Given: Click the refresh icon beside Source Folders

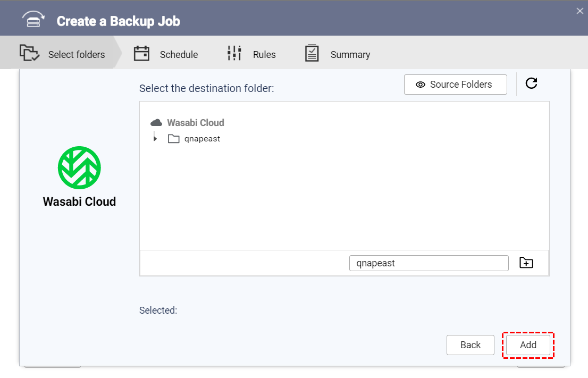Looking at the screenshot, I should point(531,83).
